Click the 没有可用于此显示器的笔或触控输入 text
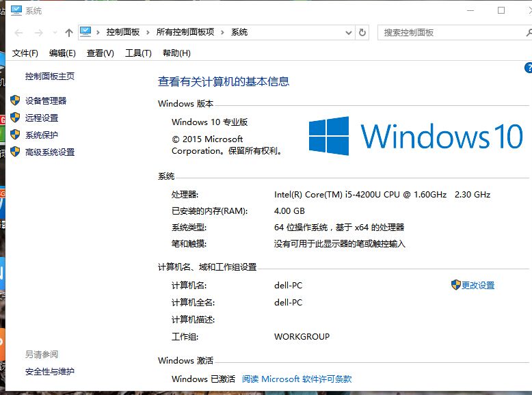 (x=340, y=244)
